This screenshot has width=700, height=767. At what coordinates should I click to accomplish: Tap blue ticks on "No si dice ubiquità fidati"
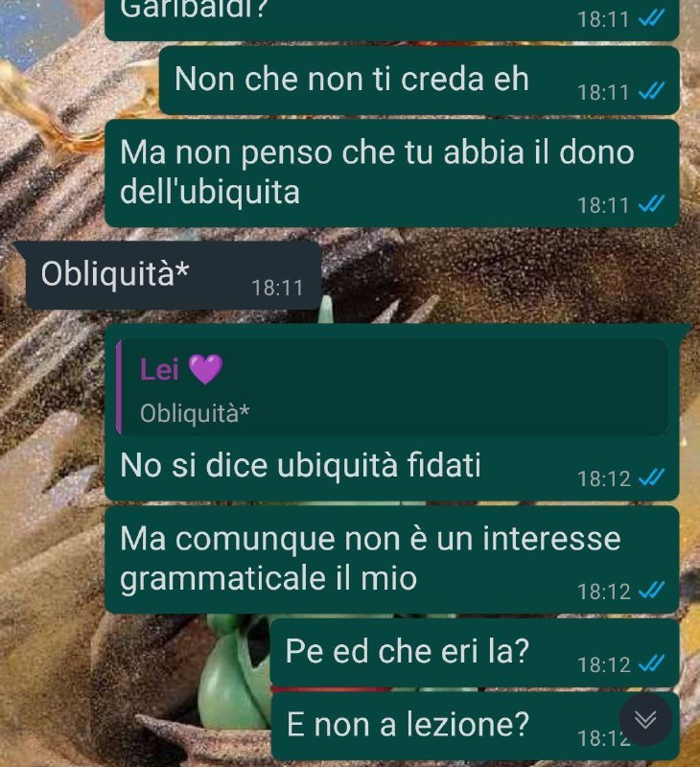tap(651, 477)
